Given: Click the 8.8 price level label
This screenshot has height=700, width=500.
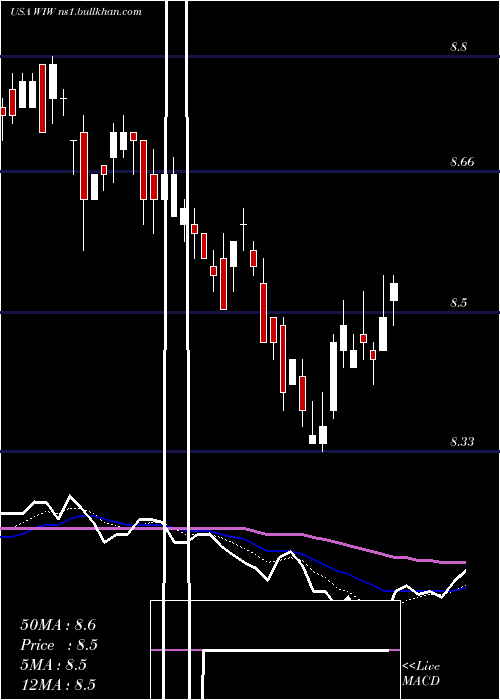Looking at the screenshot, I should coord(458,47).
